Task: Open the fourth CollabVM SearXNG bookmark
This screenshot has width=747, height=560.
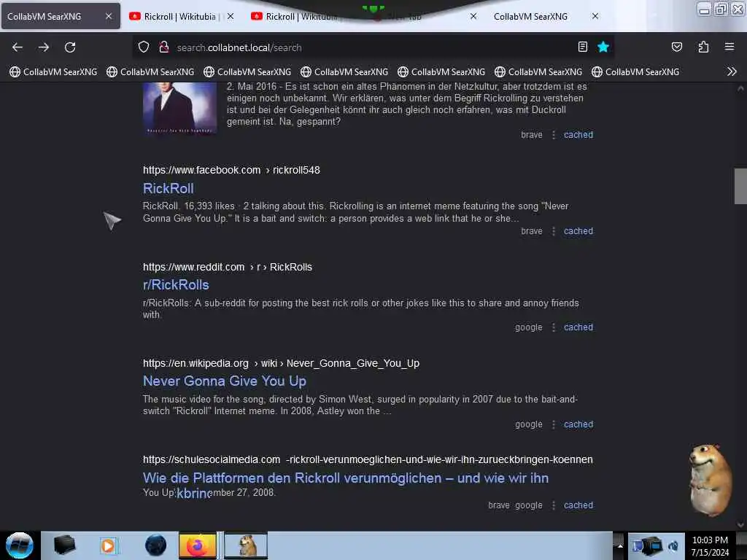Action: tap(344, 72)
